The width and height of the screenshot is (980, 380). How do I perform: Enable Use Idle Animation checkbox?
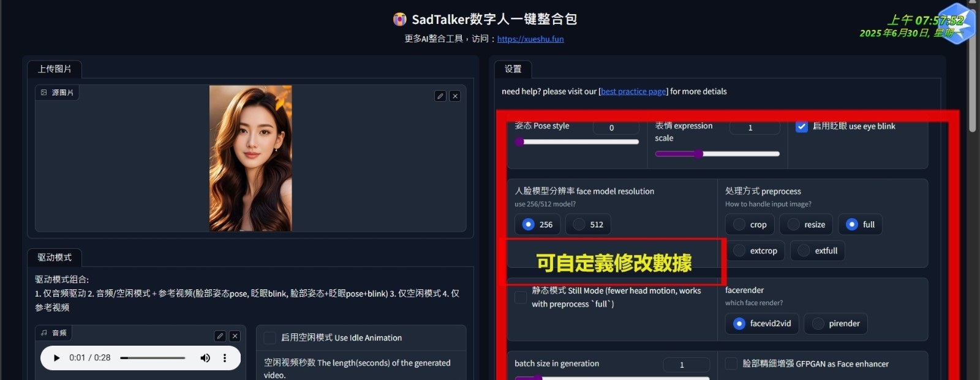tap(269, 338)
